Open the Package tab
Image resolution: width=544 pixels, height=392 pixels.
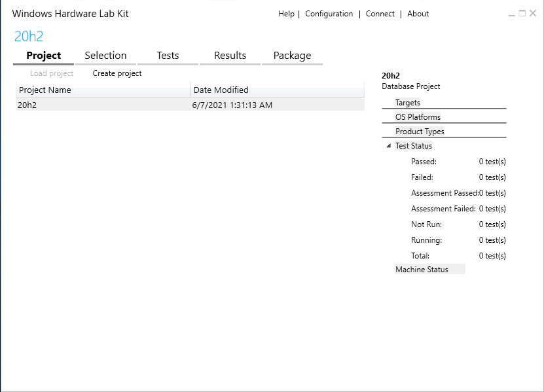pyautogui.click(x=292, y=56)
